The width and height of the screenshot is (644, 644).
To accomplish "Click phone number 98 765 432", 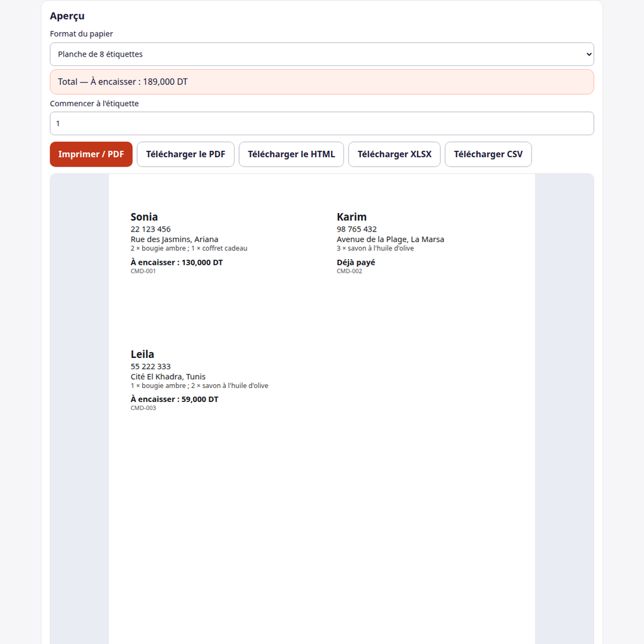I will [357, 229].
